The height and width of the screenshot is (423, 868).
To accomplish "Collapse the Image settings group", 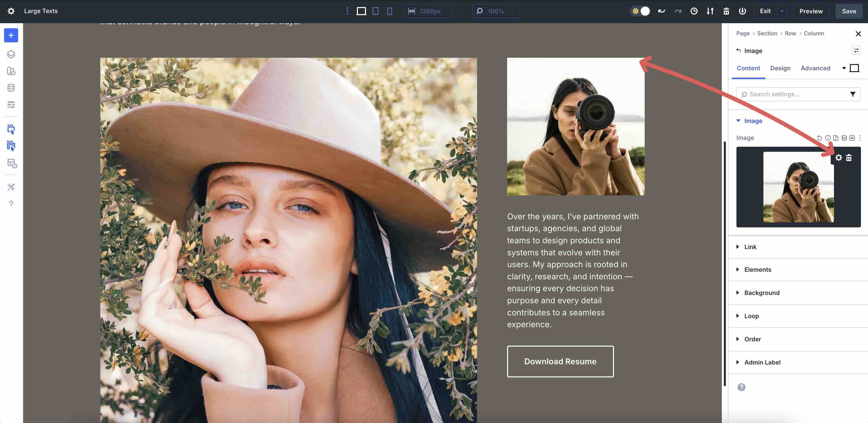I will pos(753,121).
